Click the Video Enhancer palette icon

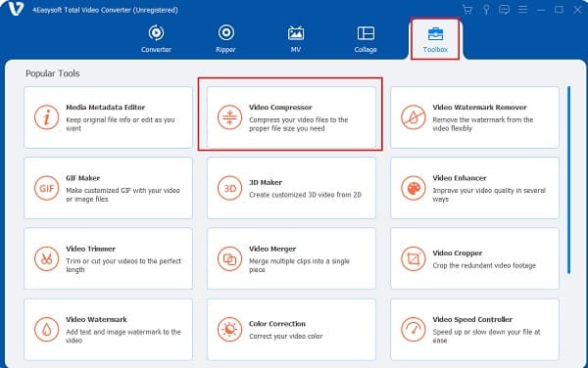(413, 188)
